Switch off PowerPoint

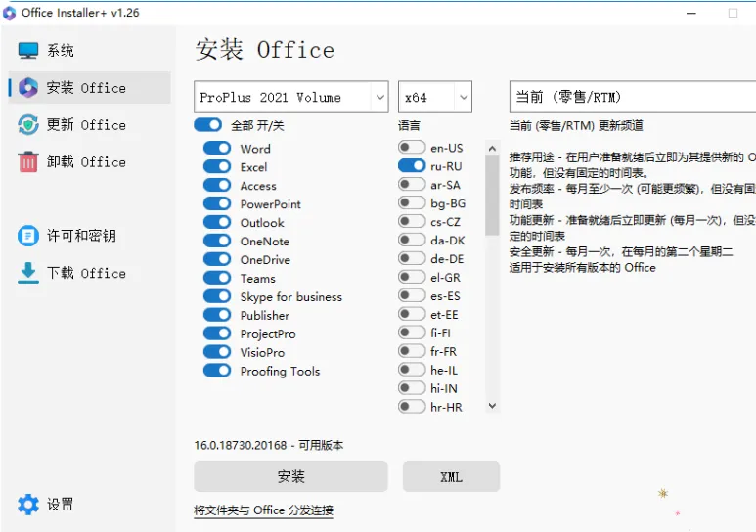(217, 203)
